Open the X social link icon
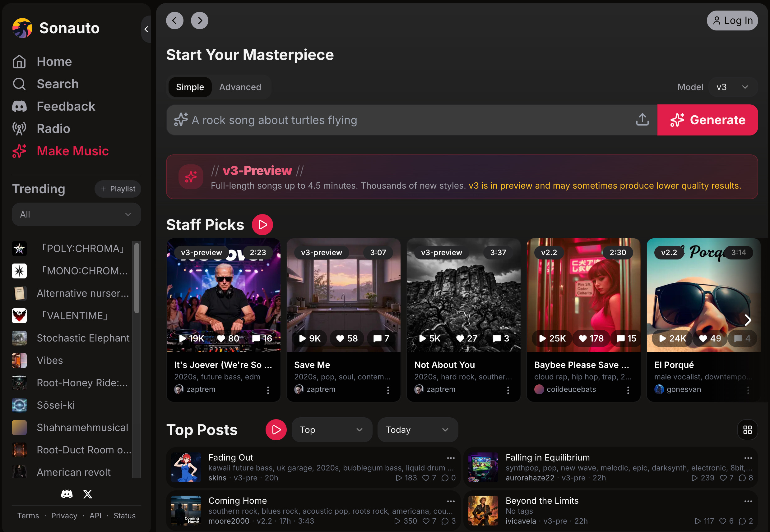This screenshot has width=770, height=532. tap(87, 494)
